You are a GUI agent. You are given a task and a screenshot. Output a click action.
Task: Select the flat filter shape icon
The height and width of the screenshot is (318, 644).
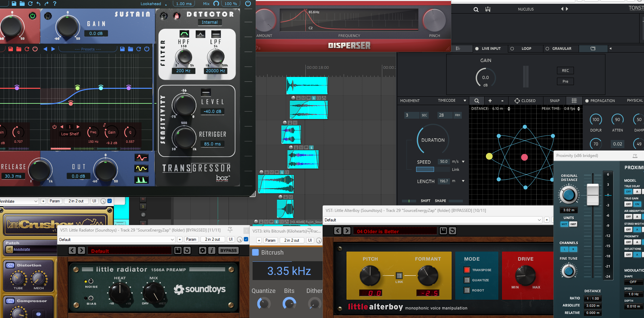click(x=216, y=34)
